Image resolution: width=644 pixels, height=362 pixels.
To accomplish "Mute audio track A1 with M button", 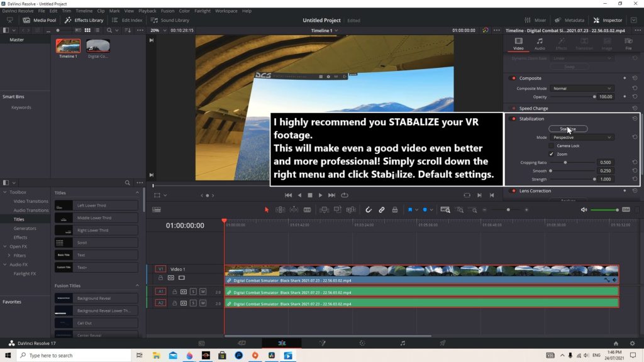I will pos(203,292).
